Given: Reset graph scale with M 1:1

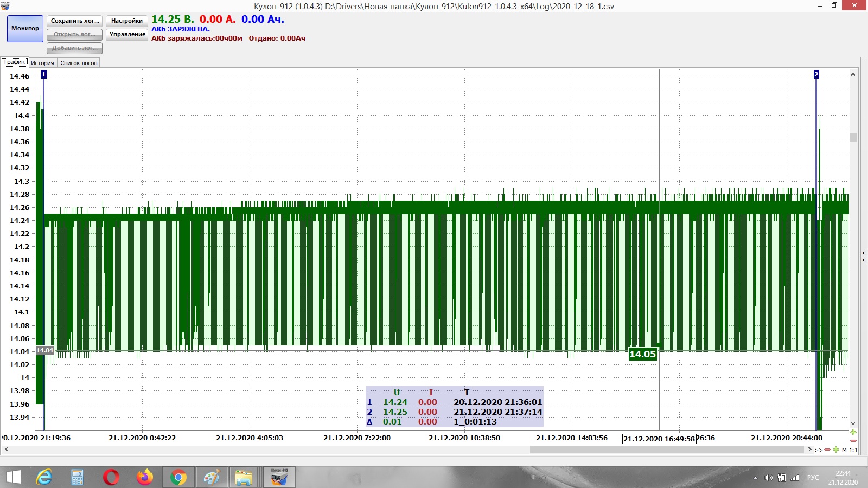Looking at the screenshot, I should 850,450.
